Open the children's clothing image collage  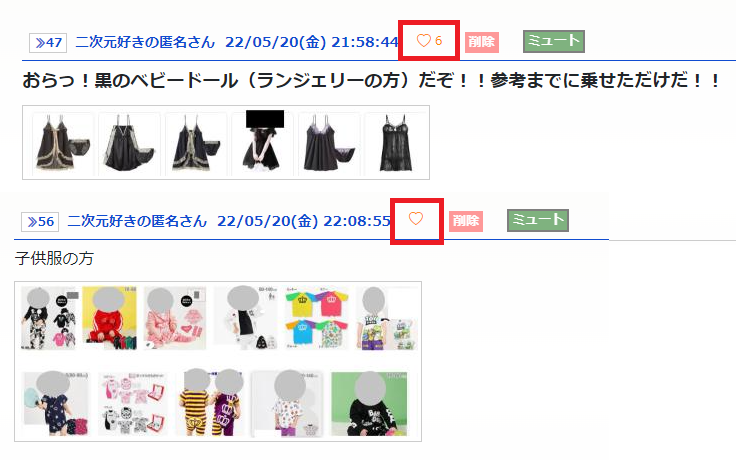(x=218, y=361)
